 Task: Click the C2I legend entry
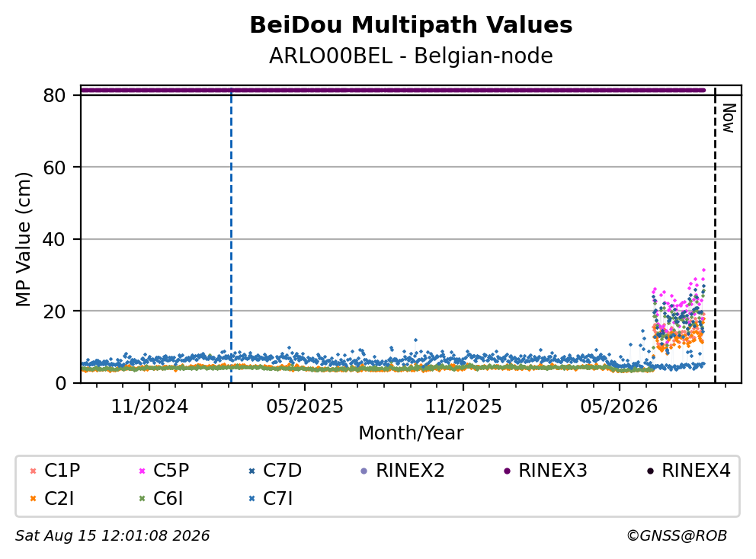click(x=52, y=499)
